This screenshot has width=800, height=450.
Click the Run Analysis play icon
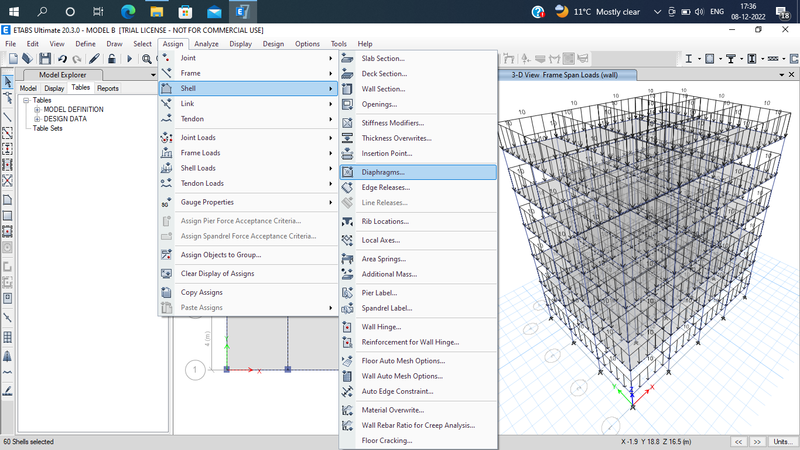coord(129,59)
